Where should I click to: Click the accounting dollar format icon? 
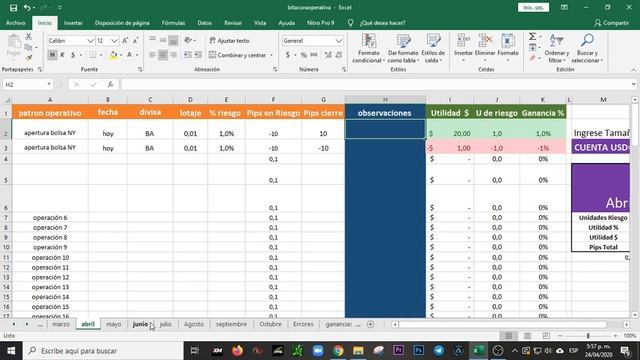click(288, 55)
